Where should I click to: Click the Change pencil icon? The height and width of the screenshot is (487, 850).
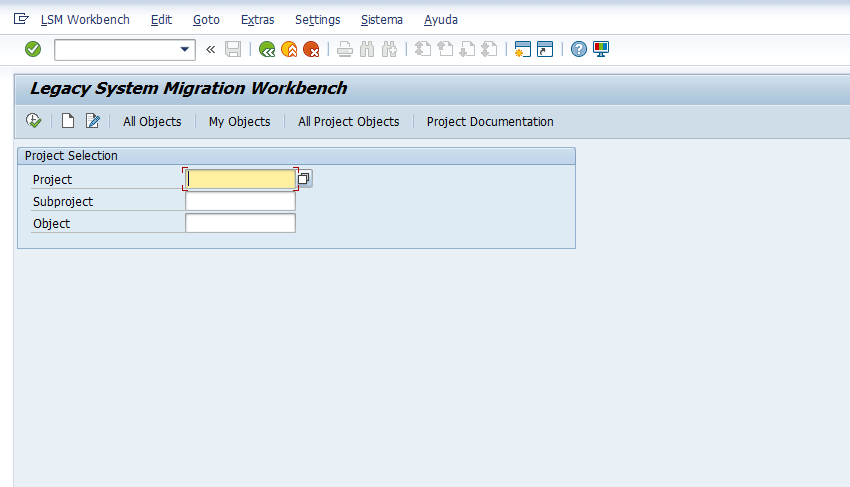click(93, 121)
